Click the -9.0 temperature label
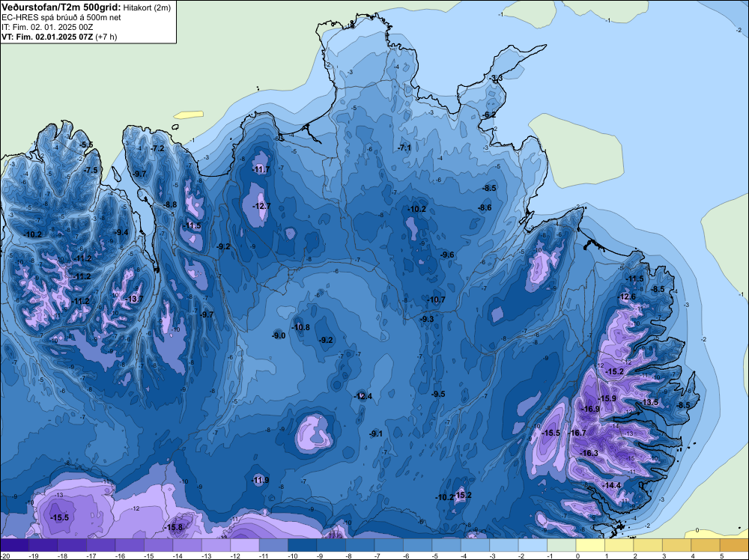749x560 pixels. (x=278, y=335)
